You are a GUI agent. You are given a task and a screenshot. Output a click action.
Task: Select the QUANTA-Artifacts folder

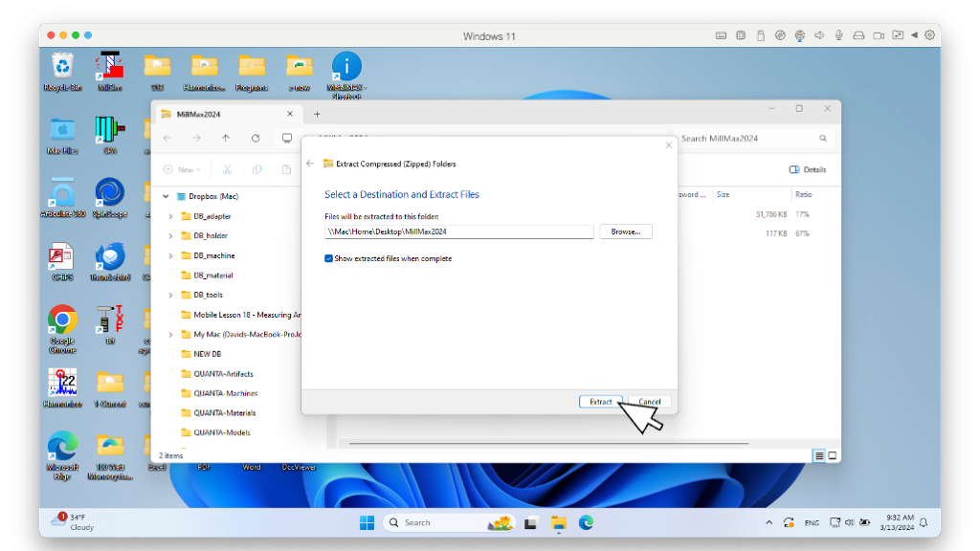[217, 374]
